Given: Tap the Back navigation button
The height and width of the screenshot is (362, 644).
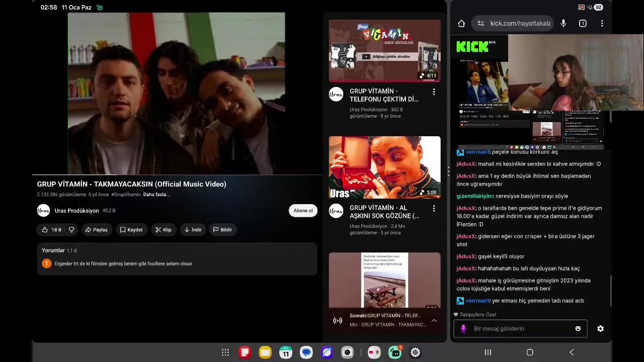Looking at the screenshot, I should (x=572, y=352).
